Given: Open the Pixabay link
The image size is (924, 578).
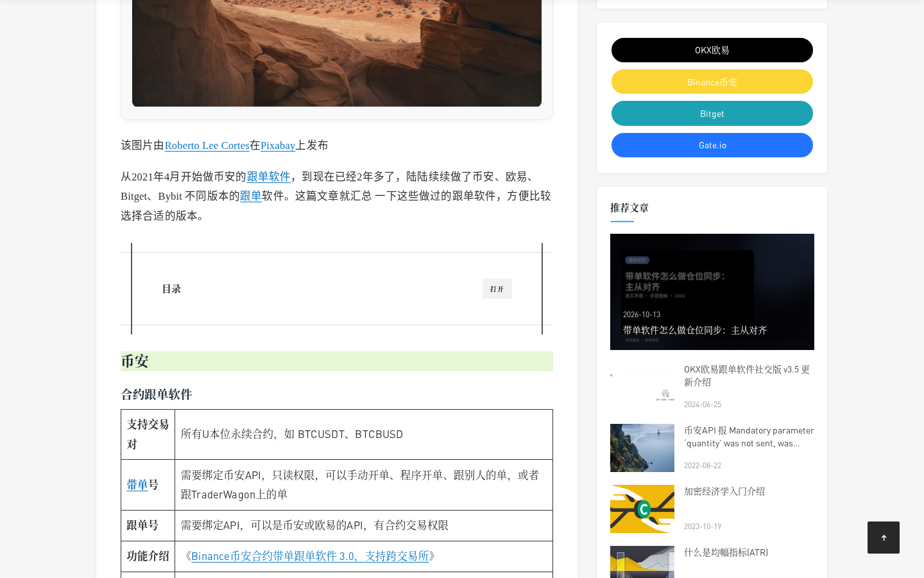Looking at the screenshot, I should (x=278, y=145).
